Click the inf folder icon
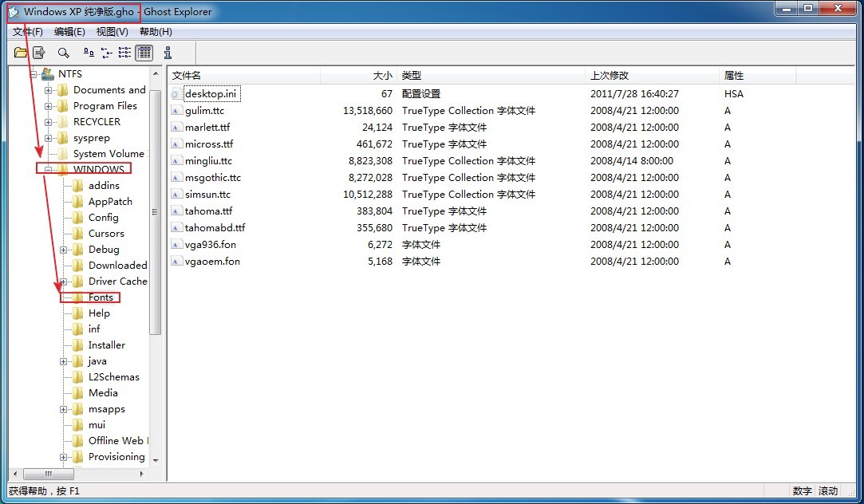This screenshot has width=864, height=504. click(x=78, y=329)
